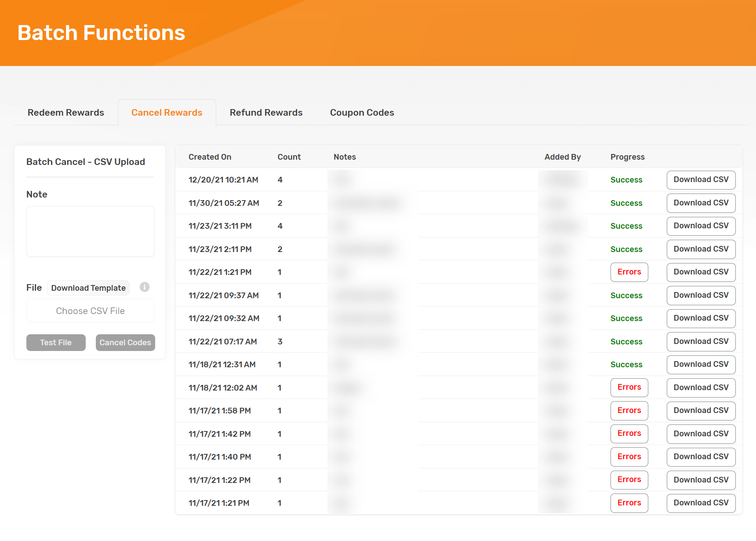Download CSV for the 11/17/21 1:21 PM batch
The width and height of the screenshot is (756, 541).
(701, 503)
